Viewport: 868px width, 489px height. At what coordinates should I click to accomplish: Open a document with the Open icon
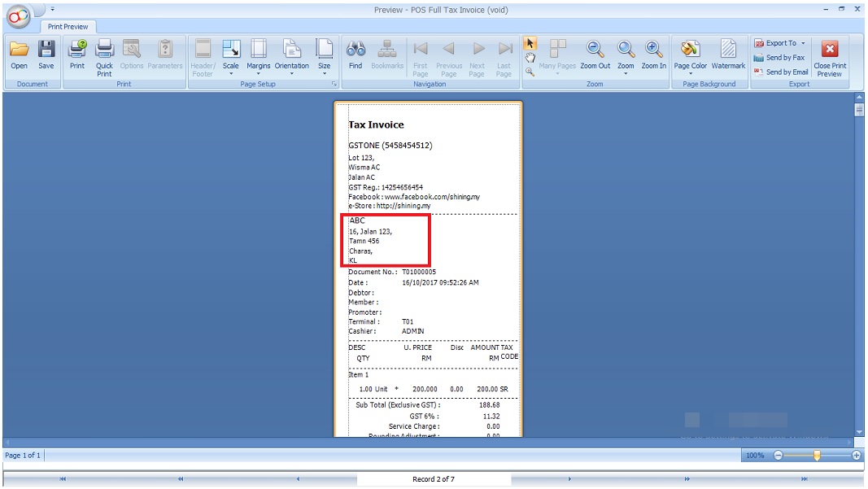point(19,55)
